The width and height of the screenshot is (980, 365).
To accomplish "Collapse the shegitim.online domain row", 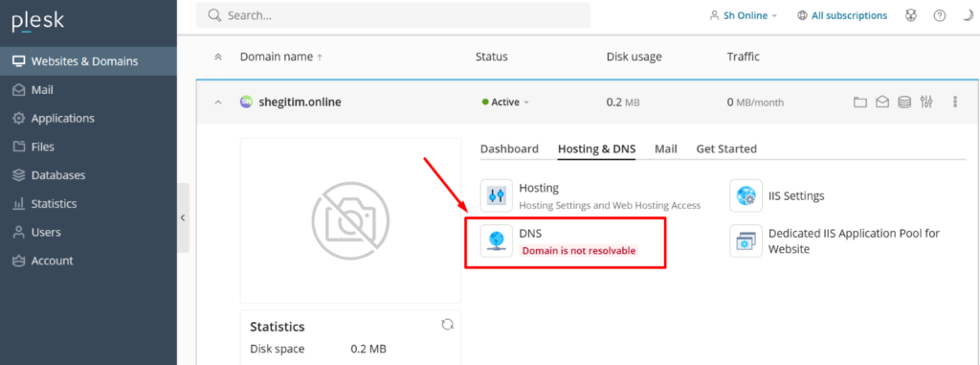I will (218, 103).
